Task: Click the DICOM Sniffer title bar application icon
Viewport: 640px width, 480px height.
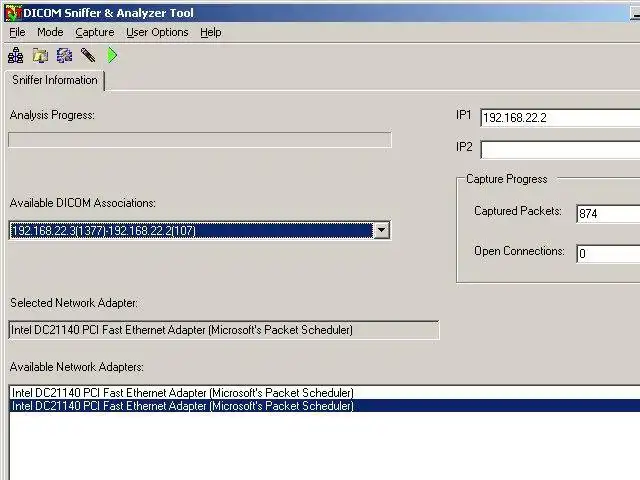Action: [x=13, y=13]
